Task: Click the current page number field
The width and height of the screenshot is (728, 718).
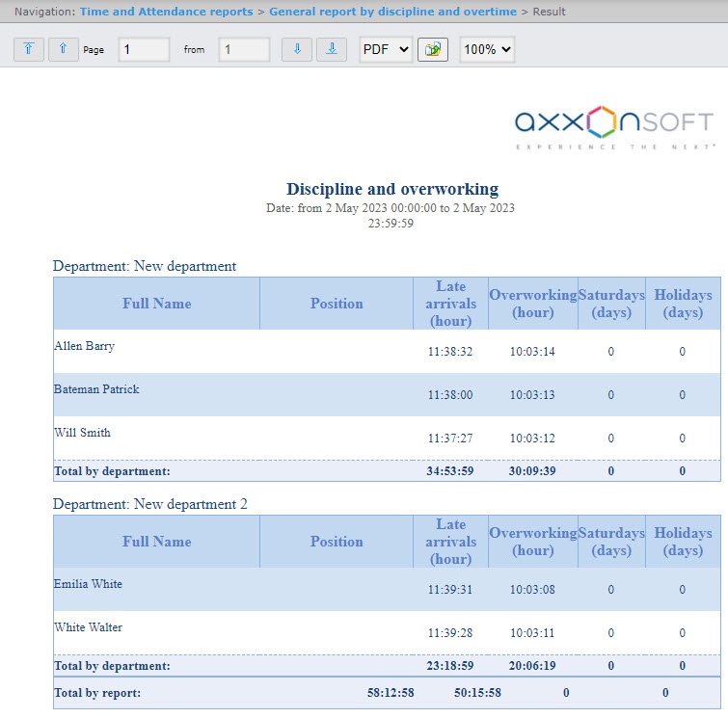Action: tap(144, 50)
